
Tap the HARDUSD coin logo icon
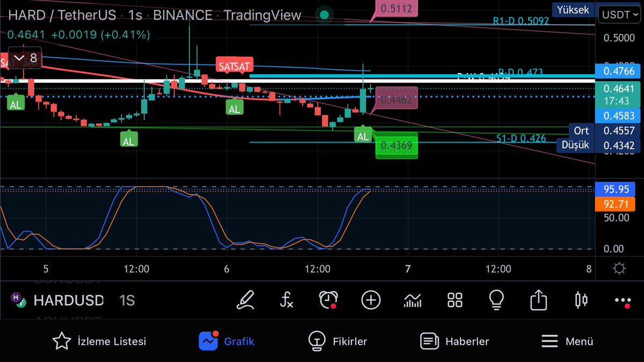point(18,300)
